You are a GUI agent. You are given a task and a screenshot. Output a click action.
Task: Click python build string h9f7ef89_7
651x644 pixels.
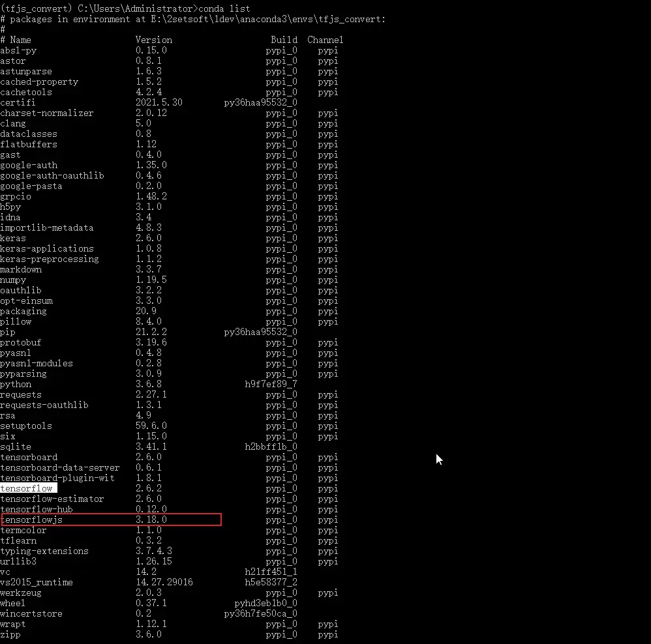pyautogui.click(x=271, y=384)
